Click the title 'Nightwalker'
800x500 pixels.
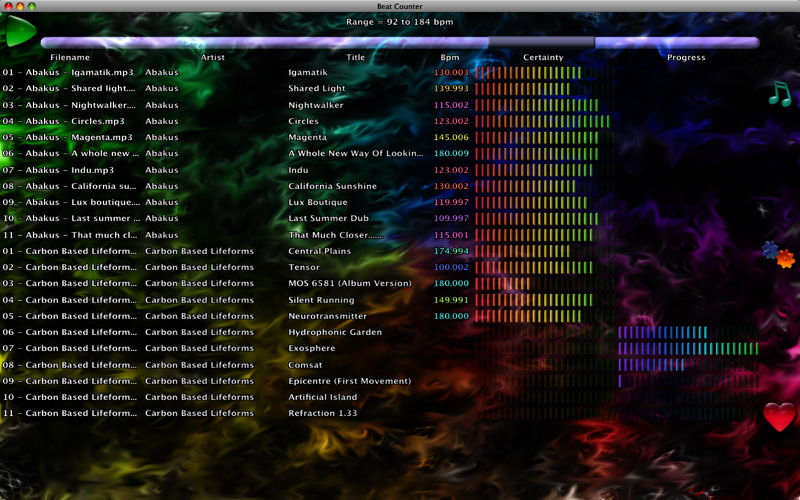(x=316, y=105)
